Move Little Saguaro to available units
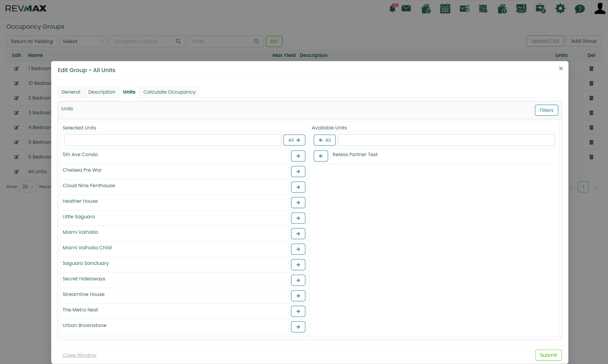 tap(298, 218)
